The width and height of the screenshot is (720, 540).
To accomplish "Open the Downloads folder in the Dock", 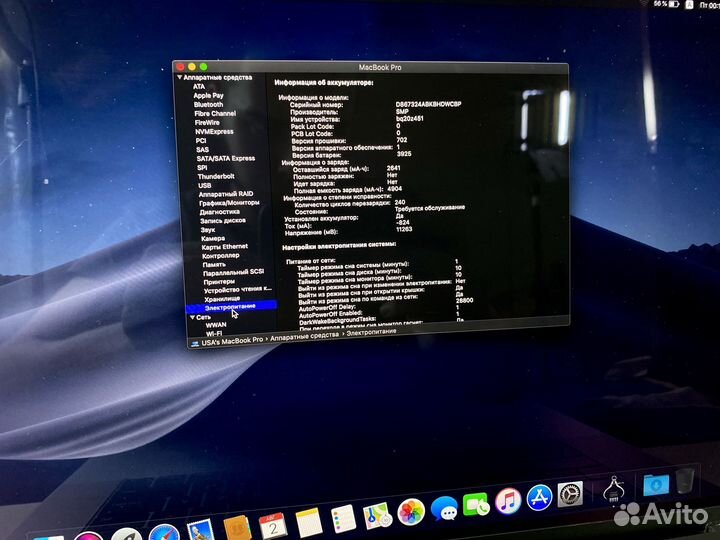I will [656, 485].
